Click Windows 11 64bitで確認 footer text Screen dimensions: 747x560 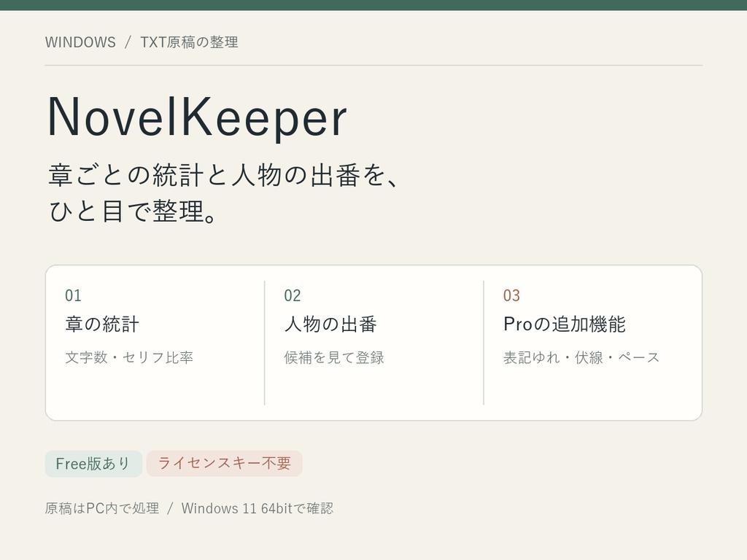pos(258,508)
